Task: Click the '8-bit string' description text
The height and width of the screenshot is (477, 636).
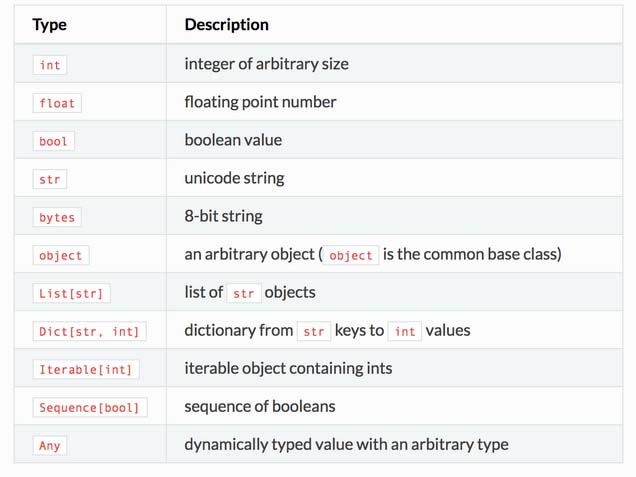Action: coord(223,216)
